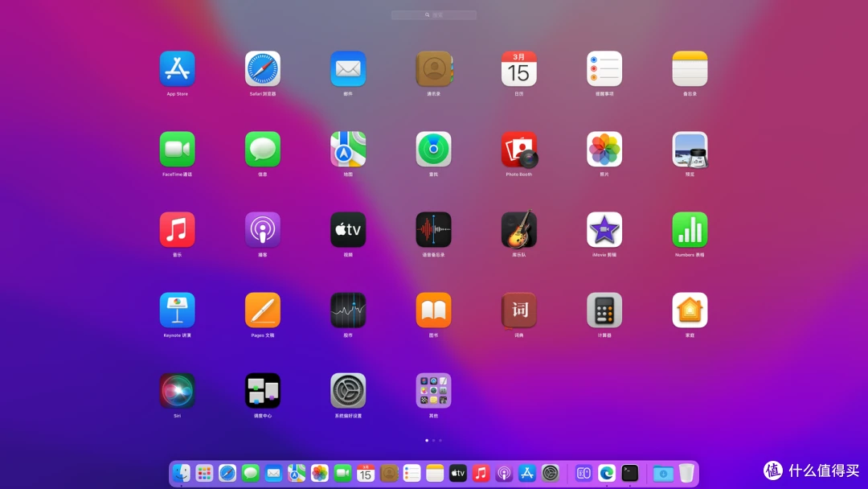Open Photos from the Dock
The height and width of the screenshot is (489, 868).
coord(319,473)
